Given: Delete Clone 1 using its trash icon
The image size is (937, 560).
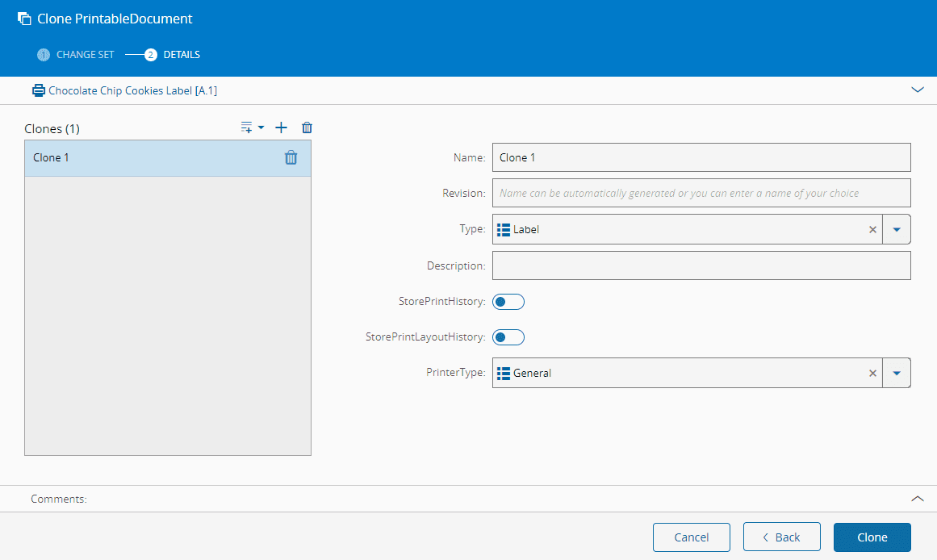Looking at the screenshot, I should point(291,158).
